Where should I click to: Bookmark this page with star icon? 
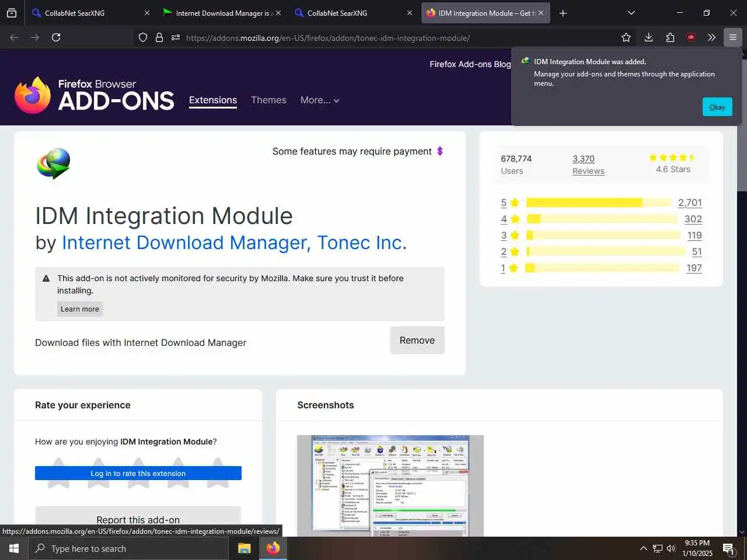626,37
